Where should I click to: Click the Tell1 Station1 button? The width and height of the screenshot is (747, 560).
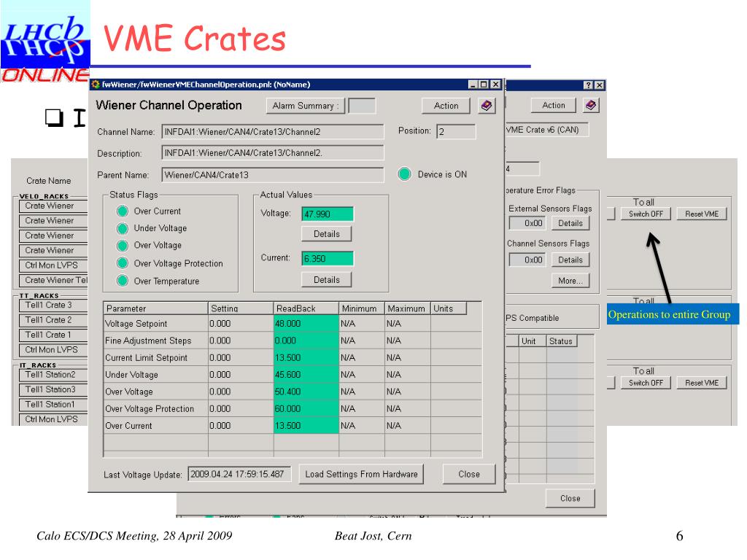coord(53,404)
